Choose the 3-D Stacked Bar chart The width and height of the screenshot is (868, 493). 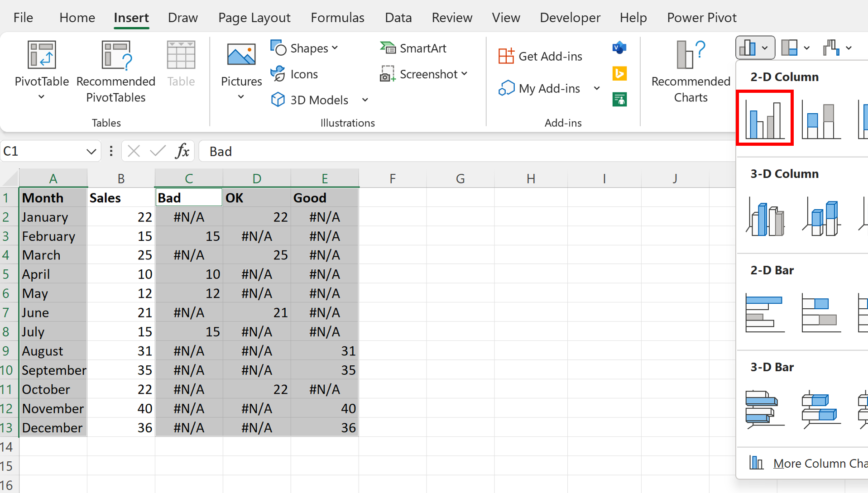pyautogui.click(x=821, y=410)
